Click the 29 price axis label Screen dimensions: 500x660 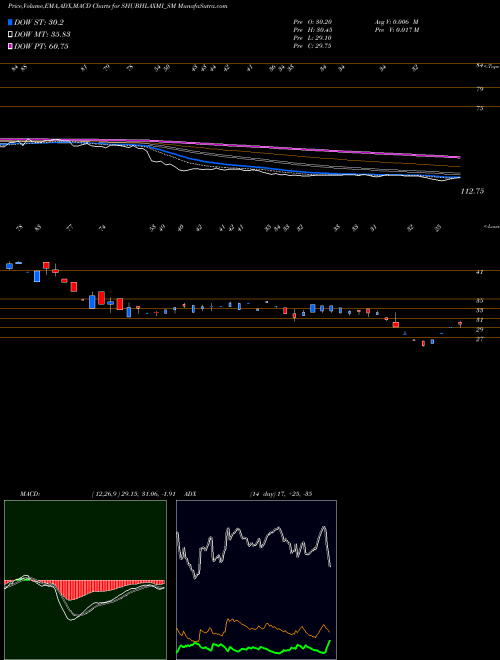pos(479,330)
